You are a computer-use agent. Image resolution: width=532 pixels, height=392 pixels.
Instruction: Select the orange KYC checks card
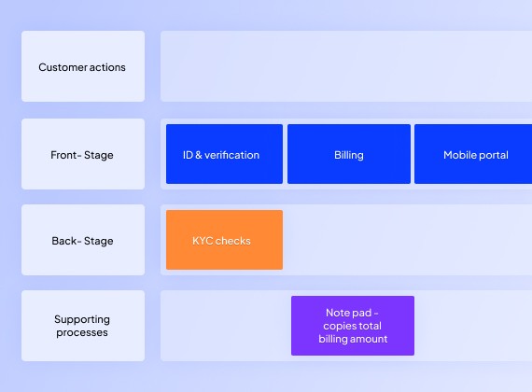coord(224,240)
